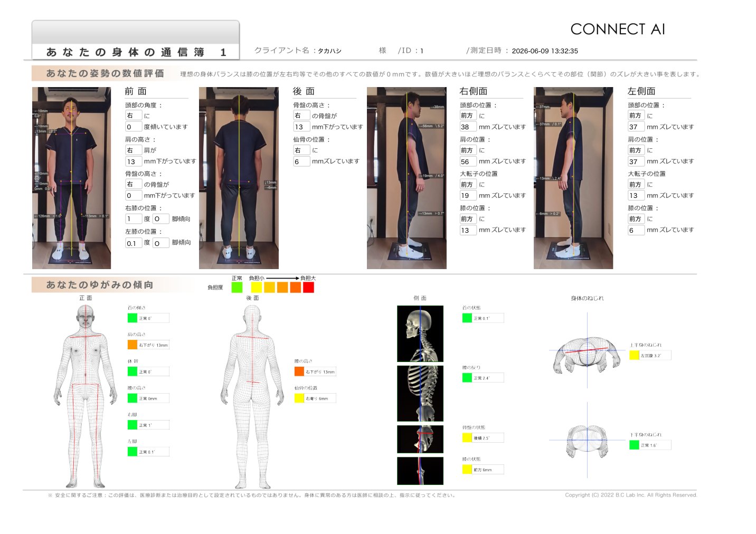Screen dimensions: 756x534
Task: Open the front view (前面) posture photo
Action: (71, 178)
